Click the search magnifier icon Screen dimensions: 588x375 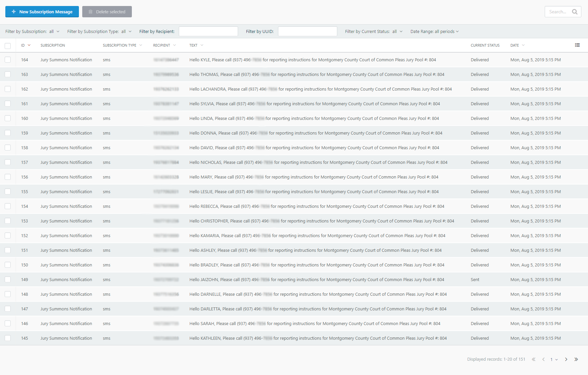575,12
